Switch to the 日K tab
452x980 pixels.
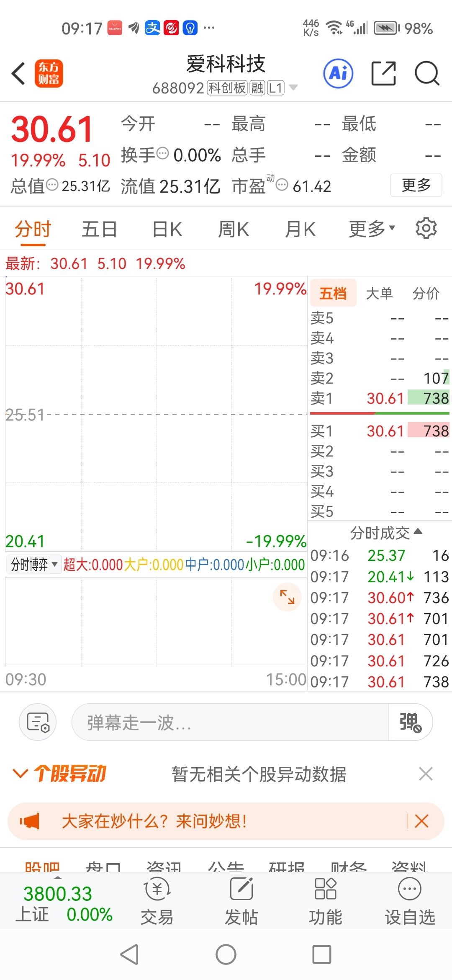[167, 229]
